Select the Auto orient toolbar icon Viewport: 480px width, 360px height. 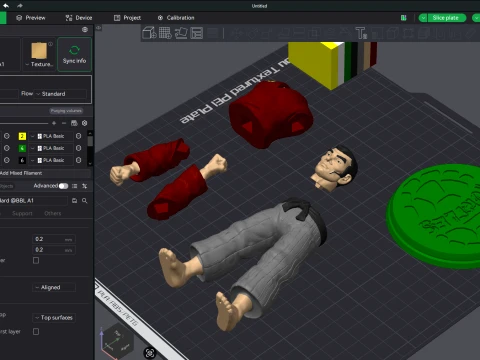(181, 33)
